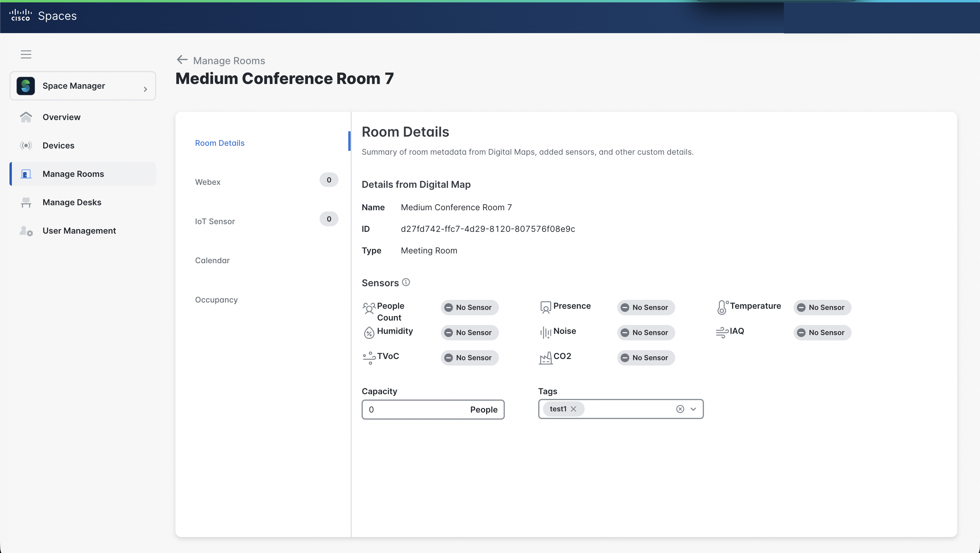980x553 pixels.
Task: Open the hamburger menu icon
Action: pos(26,54)
